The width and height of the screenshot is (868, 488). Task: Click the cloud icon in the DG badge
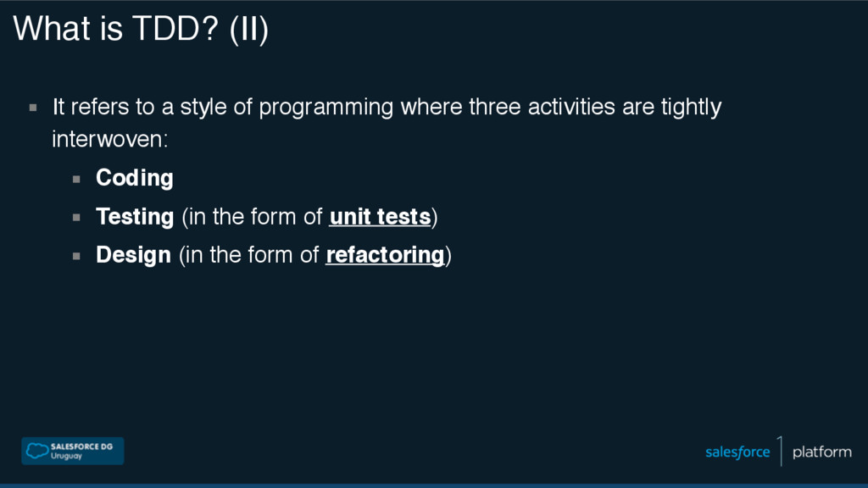(37, 451)
